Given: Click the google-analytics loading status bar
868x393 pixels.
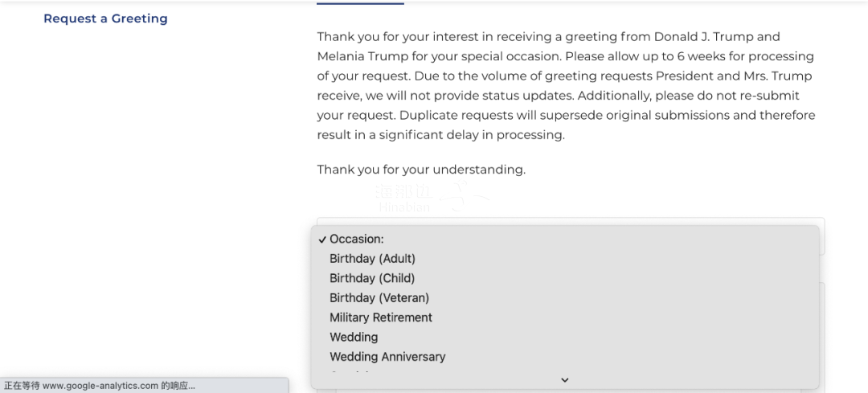Looking at the screenshot, I should [145, 385].
